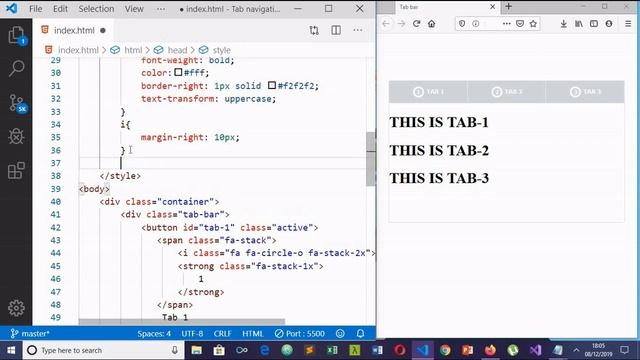Screen dimensions: 640x360
Task: Open File Explorer from taskbar
Action: 196,350
